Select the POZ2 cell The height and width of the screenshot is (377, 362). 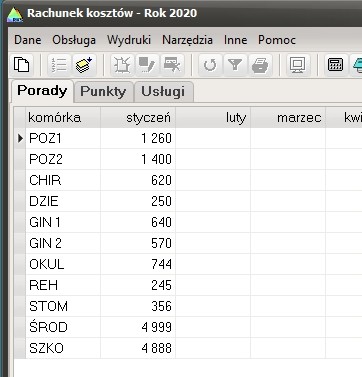click(x=63, y=159)
